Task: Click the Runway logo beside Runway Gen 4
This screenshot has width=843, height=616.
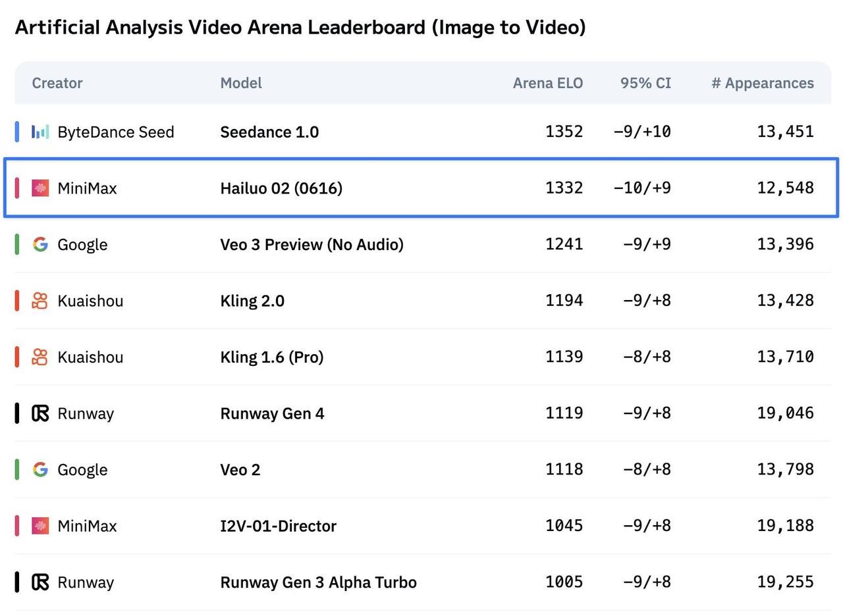Action: pos(40,413)
